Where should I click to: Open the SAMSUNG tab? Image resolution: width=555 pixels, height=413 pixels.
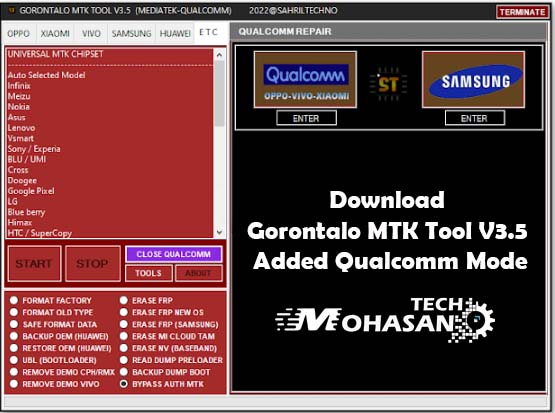coord(131,34)
